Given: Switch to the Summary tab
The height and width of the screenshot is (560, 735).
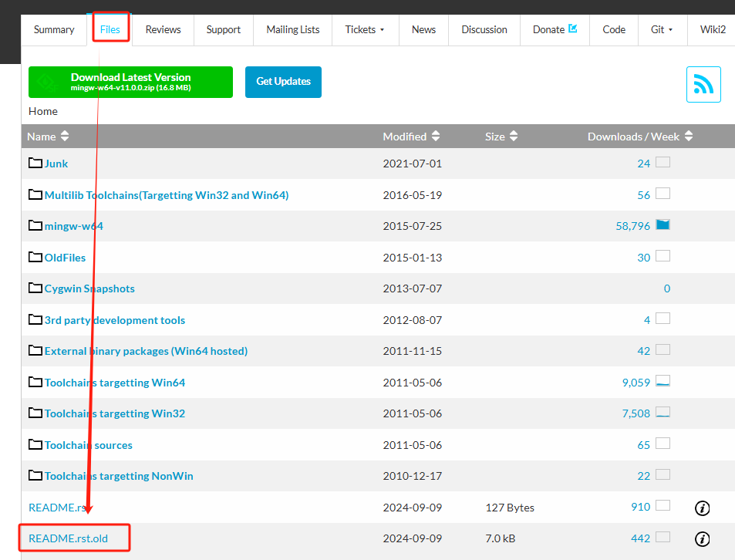Looking at the screenshot, I should click(53, 29).
